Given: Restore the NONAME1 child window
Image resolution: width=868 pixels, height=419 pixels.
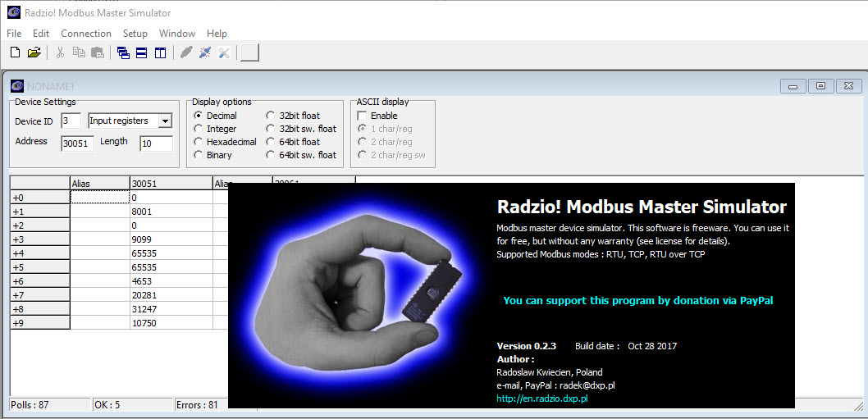Looking at the screenshot, I should click(x=821, y=86).
